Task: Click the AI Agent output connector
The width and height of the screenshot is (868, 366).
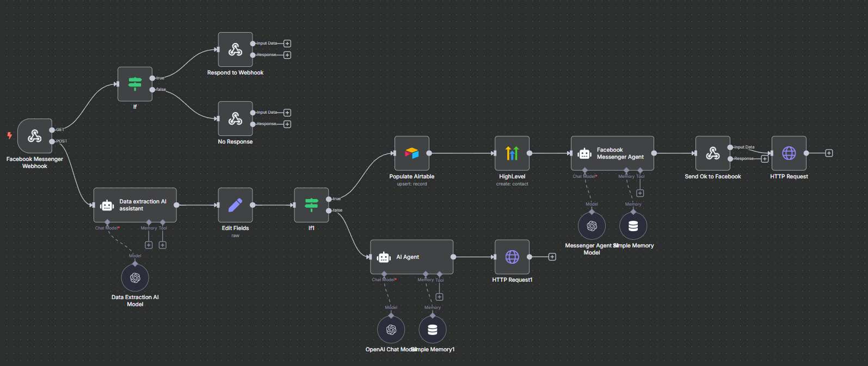Action: pyautogui.click(x=453, y=257)
